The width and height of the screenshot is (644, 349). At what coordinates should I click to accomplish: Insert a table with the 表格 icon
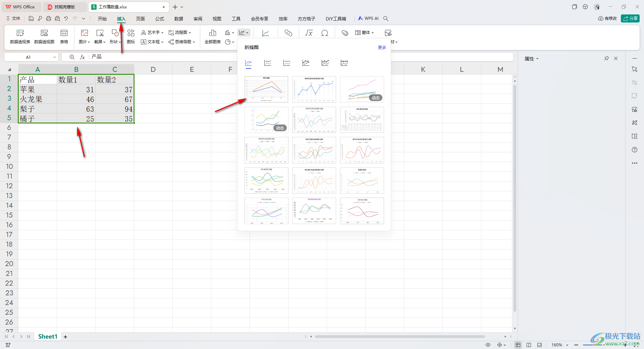click(x=64, y=33)
